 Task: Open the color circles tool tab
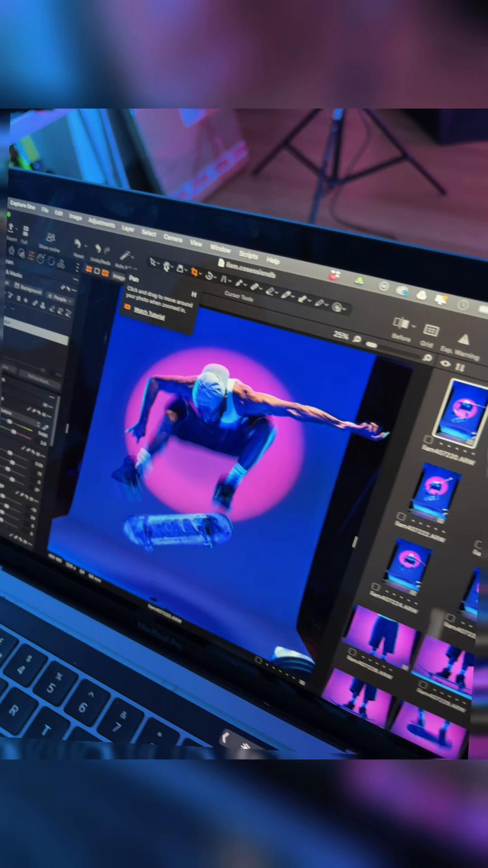(61, 264)
